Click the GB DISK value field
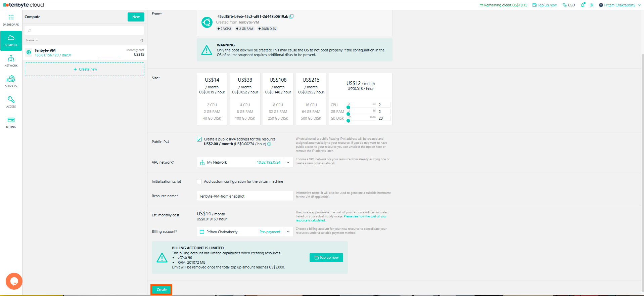The width and height of the screenshot is (644, 296). tap(384, 118)
